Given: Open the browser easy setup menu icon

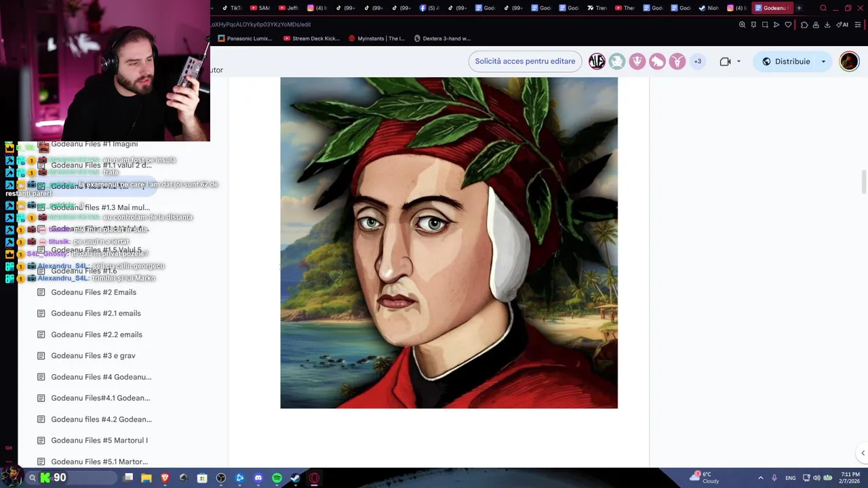Looking at the screenshot, I should pos(858,24).
